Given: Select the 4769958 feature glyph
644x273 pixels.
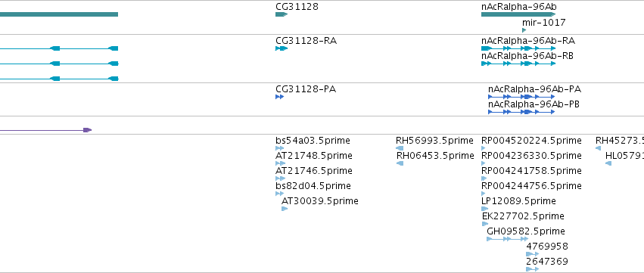Looking at the screenshot, I should pos(532,254).
